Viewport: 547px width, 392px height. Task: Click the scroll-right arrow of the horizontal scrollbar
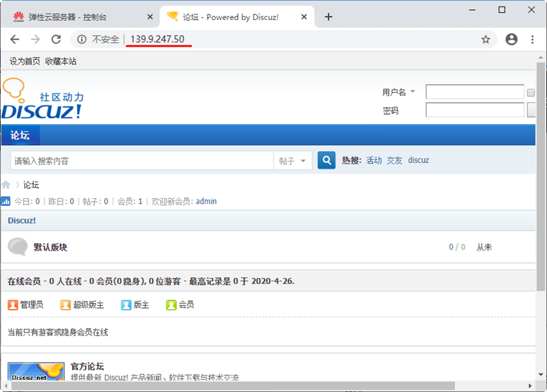click(530, 386)
